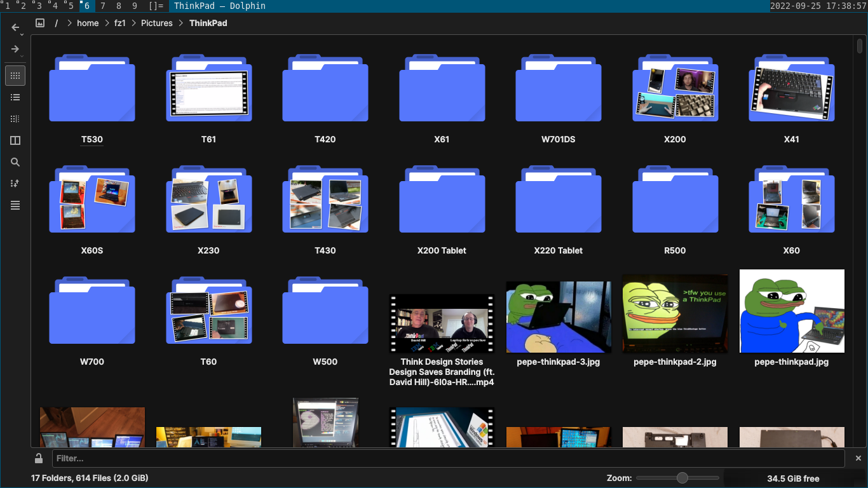This screenshot has width=868, height=488.
Task: Select the T420 folder icon
Action: [325, 88]
